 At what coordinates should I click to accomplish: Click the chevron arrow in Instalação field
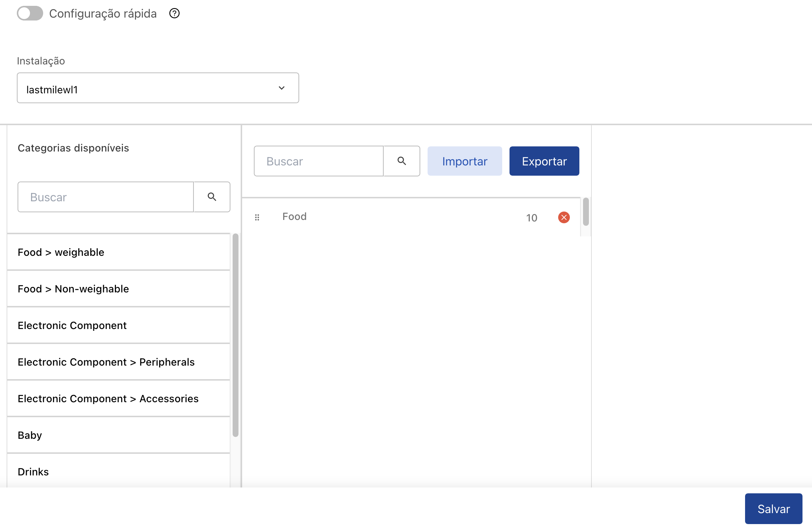pos(281,88)
